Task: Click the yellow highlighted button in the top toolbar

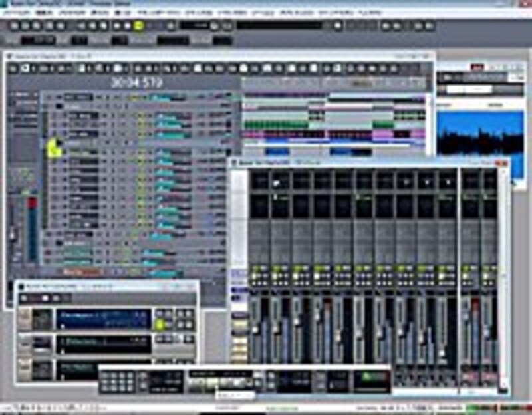Action: click(139, 26)
